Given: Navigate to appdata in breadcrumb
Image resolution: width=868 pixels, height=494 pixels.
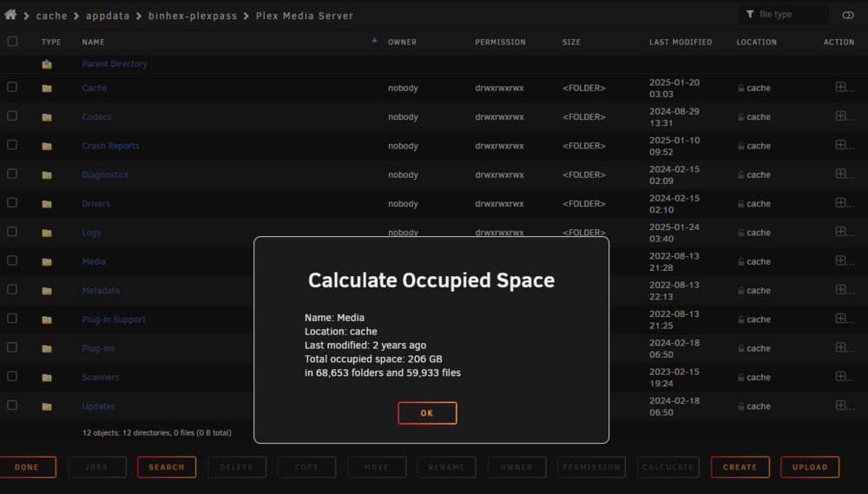Looking at the screenshot, I should point(108,16).
